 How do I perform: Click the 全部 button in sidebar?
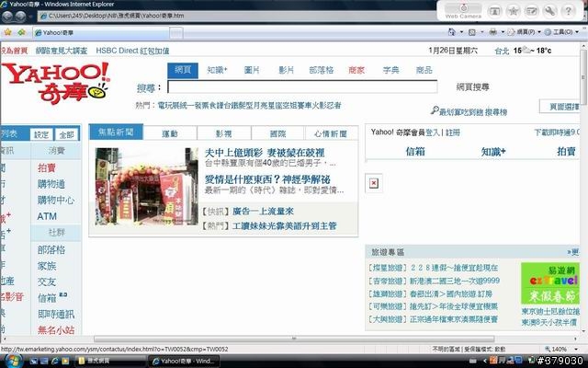66,134
